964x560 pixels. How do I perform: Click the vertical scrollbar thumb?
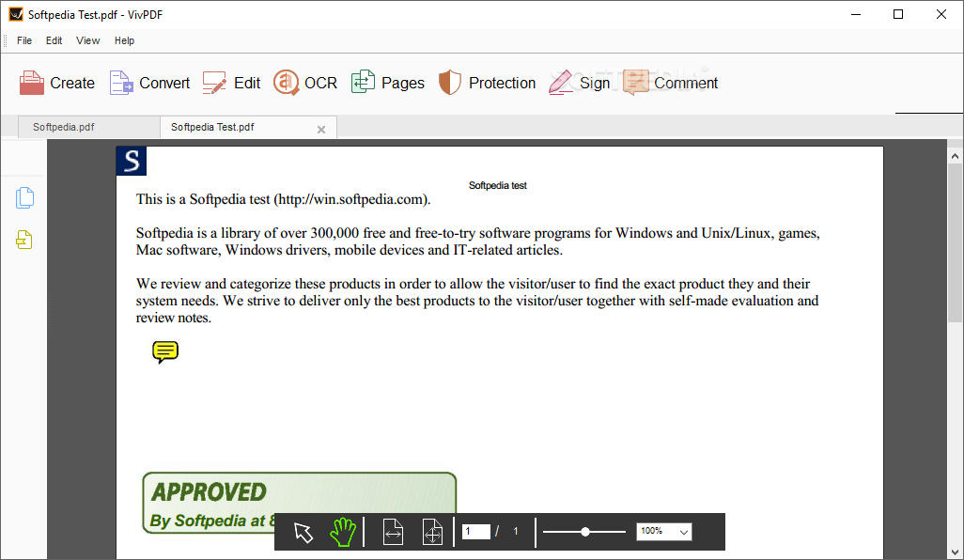(x=955, y=242)
